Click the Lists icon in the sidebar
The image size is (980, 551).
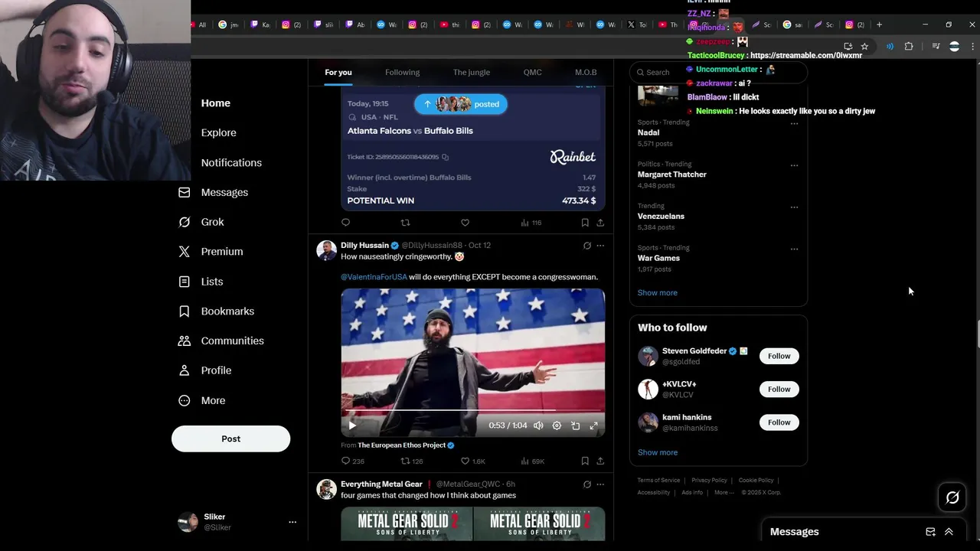coord(184,282)
